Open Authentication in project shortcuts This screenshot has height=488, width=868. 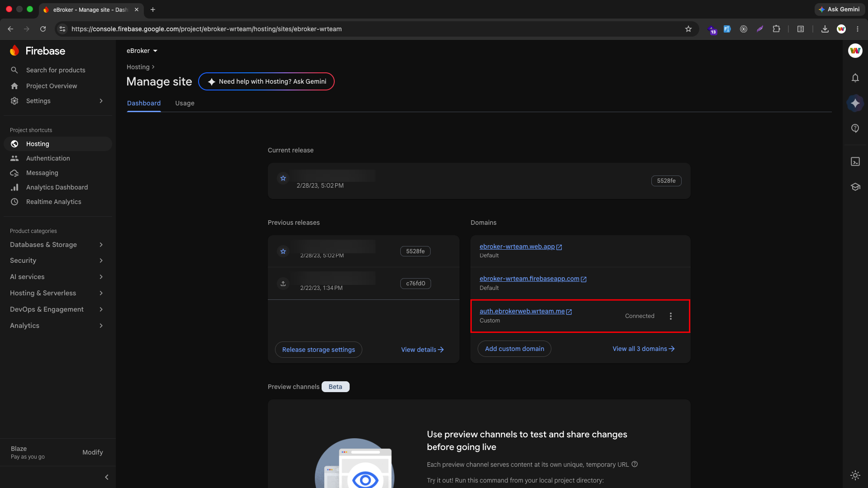(58, 158)
